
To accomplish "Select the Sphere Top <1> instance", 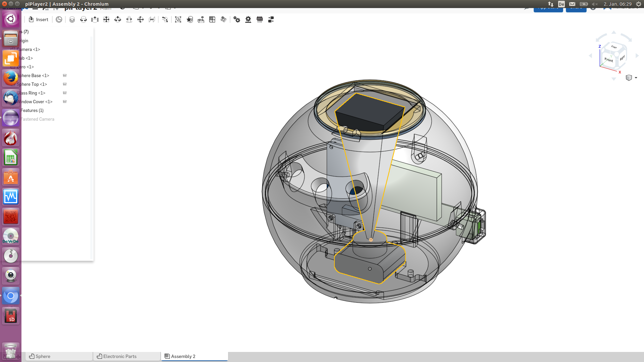I will pyautogui.click(x=32, y=84).
